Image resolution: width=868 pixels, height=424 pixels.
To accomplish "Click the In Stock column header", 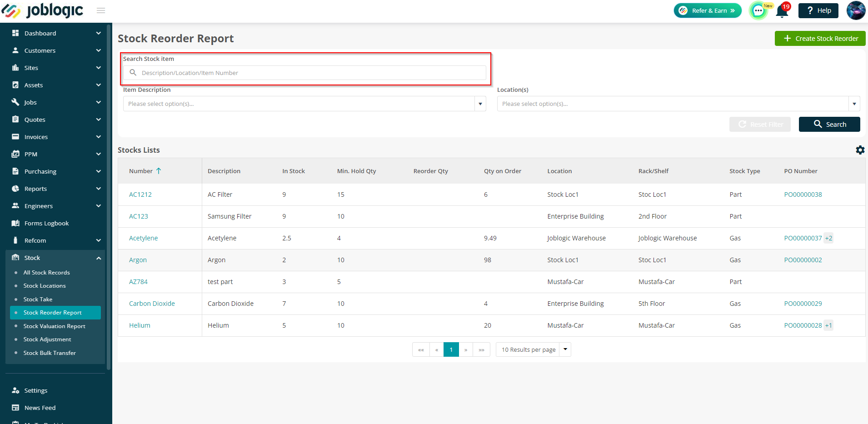I will point(294,171).
